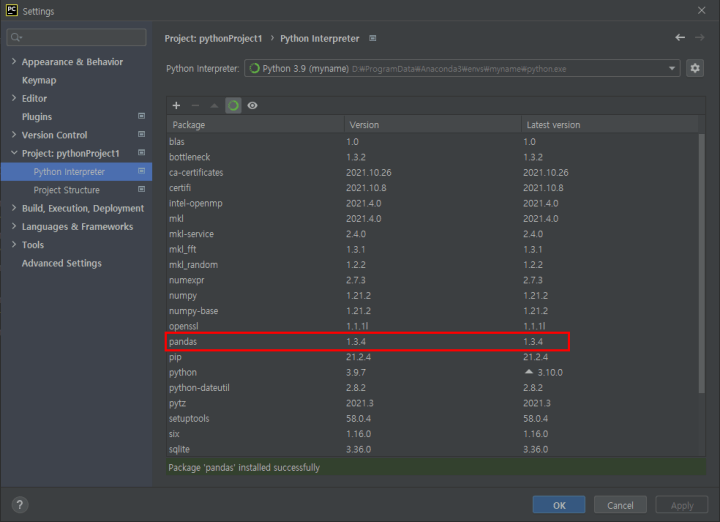Select the certifi package row
This screenshot has height=522, width=720.
[x=433, y=188]
